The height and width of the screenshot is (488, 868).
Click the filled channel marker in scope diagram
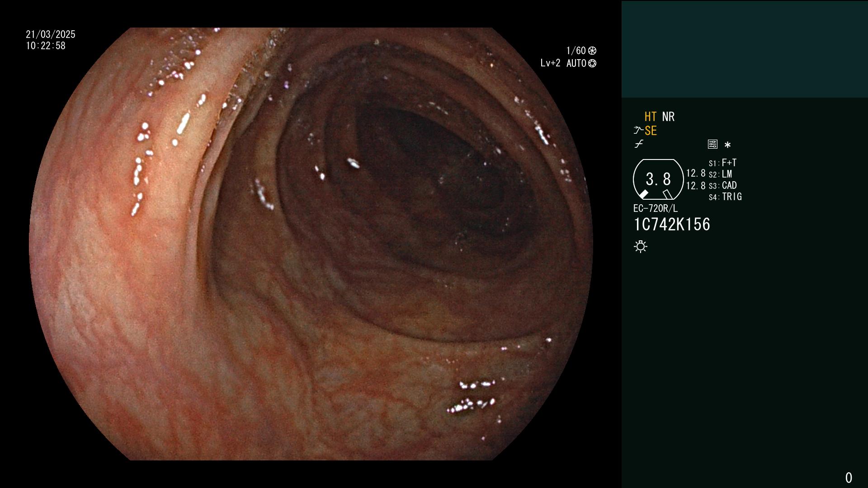tap(643, 194)
